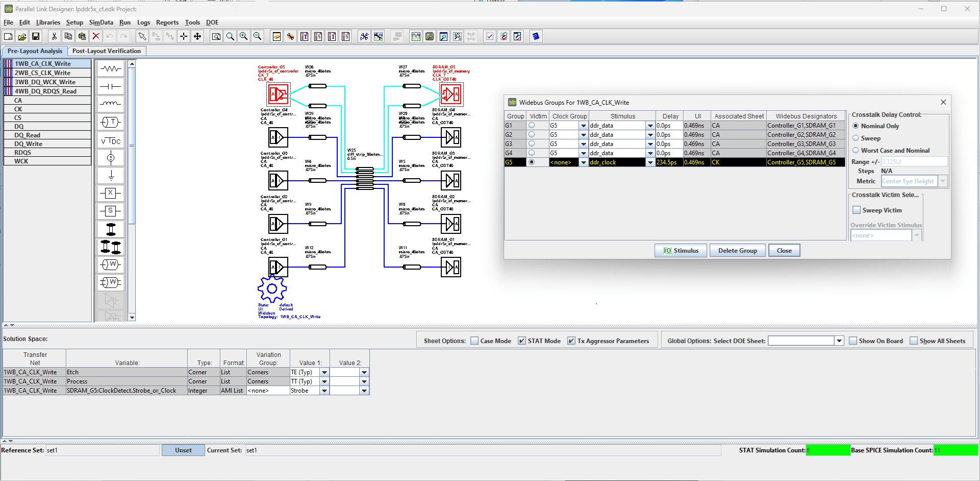The height and width of the screenshot is (481, 980).
Task: Click the Delete Group button
Action: tap(737, 251)
